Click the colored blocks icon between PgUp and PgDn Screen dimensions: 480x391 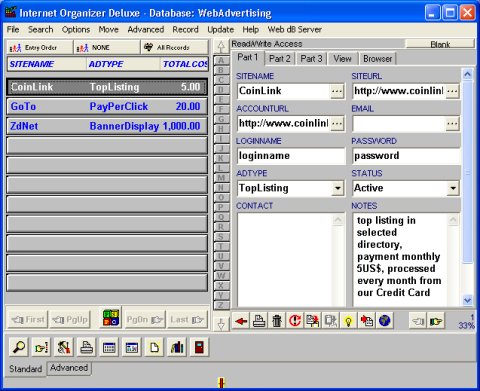tap(111, 317)
